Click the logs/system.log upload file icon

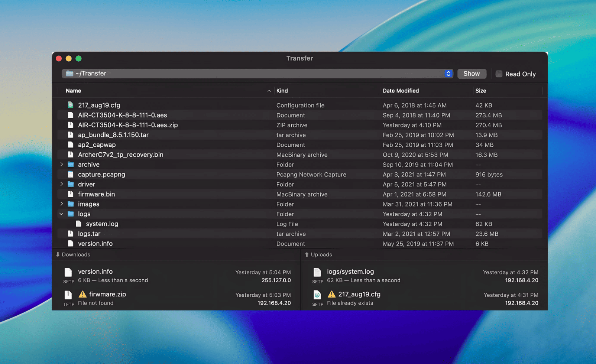pyautogui.click(x=317, y=272)
